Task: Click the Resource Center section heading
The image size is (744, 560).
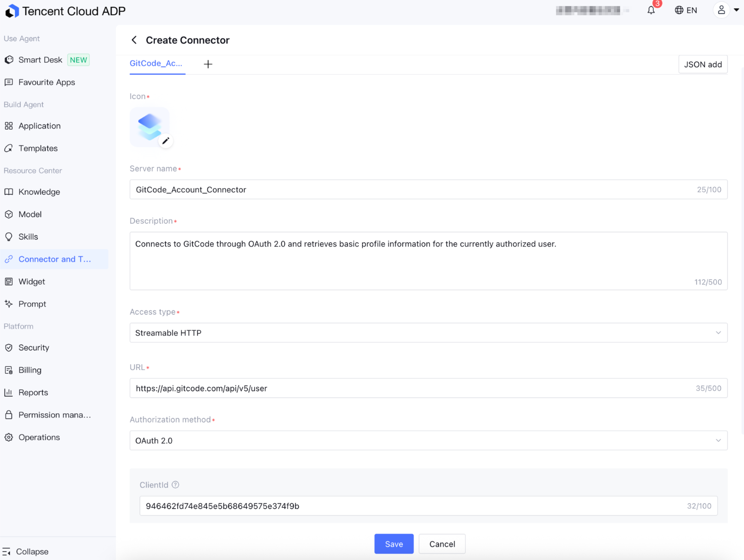Action: click(x=33, y=170)
